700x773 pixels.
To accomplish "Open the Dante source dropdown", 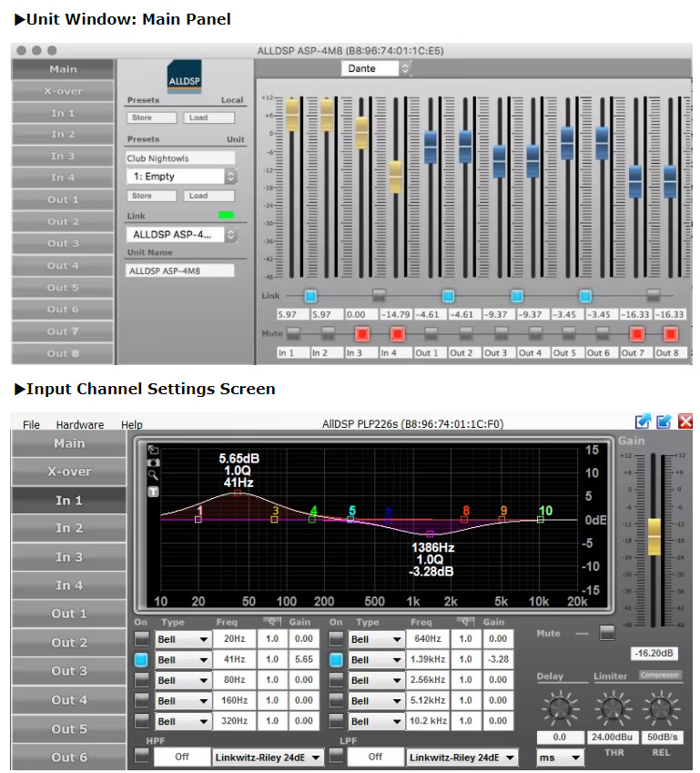I will (x=376, y=68).
